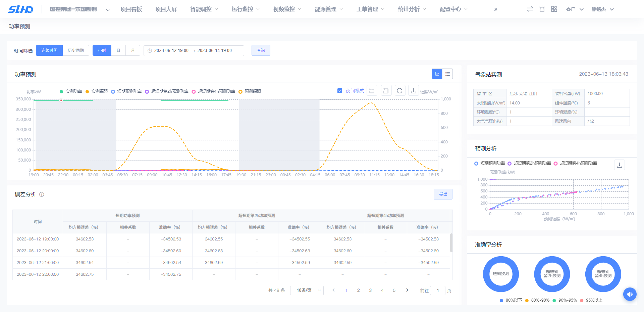
Task: Refresh the power forecast chart
Action: point(400,91)
